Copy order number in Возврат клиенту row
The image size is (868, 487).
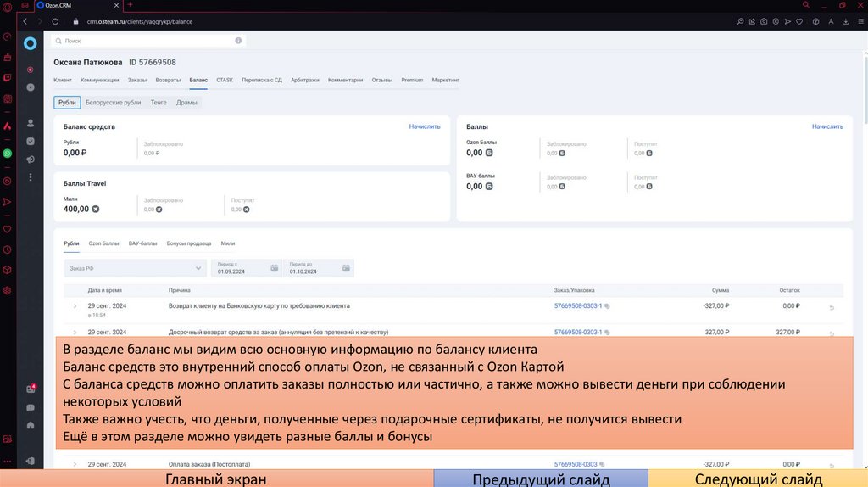(x=607, y=305)
